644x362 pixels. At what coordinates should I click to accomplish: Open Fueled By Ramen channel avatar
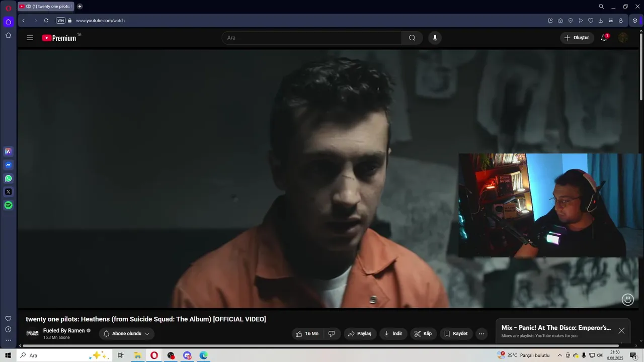click(x=32, y=333)
